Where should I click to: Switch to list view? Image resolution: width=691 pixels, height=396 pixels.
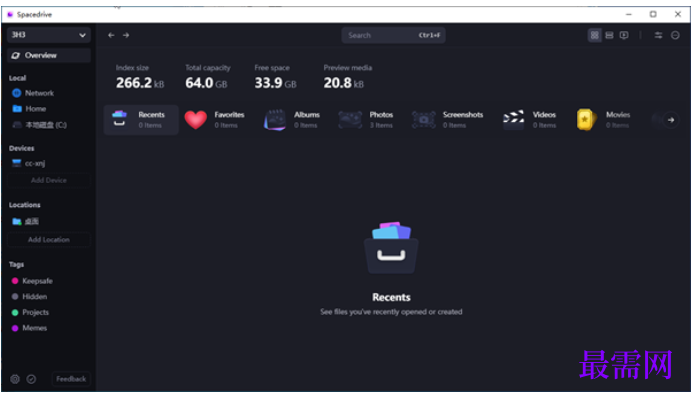click(x=609, y=35)
